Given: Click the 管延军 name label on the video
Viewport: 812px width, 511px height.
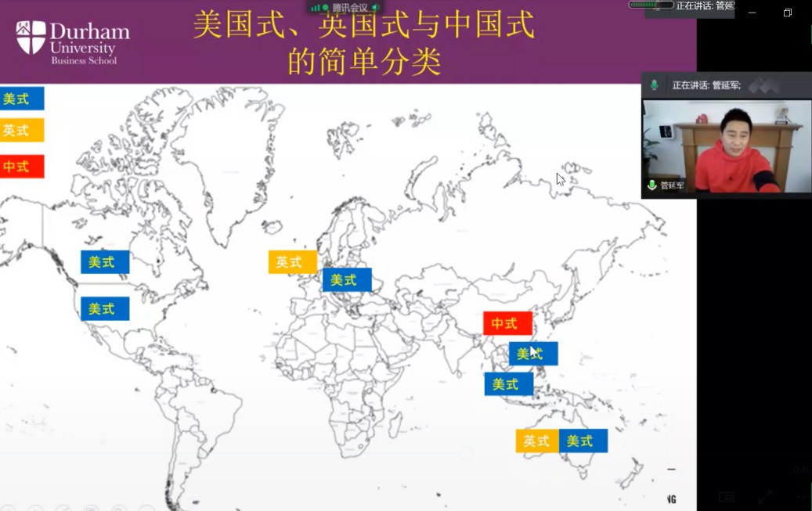Looking at the screenshot, I should coord(672,185).
